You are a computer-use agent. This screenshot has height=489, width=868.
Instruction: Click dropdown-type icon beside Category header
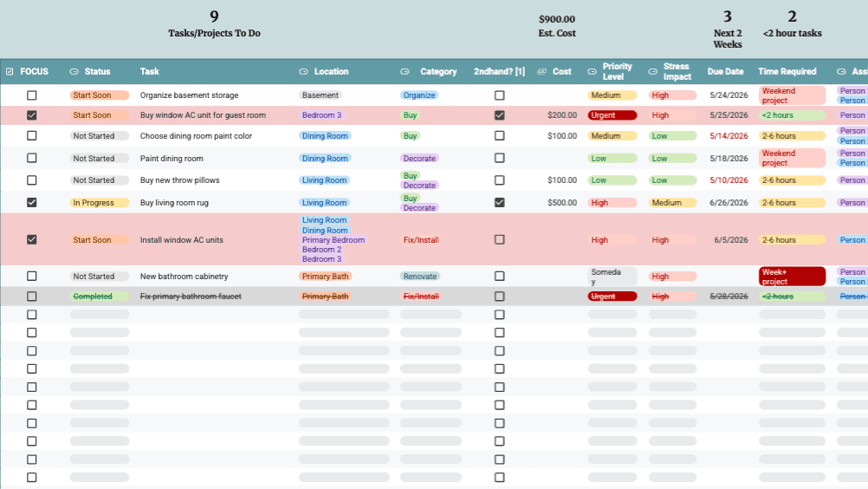(405, 71)
